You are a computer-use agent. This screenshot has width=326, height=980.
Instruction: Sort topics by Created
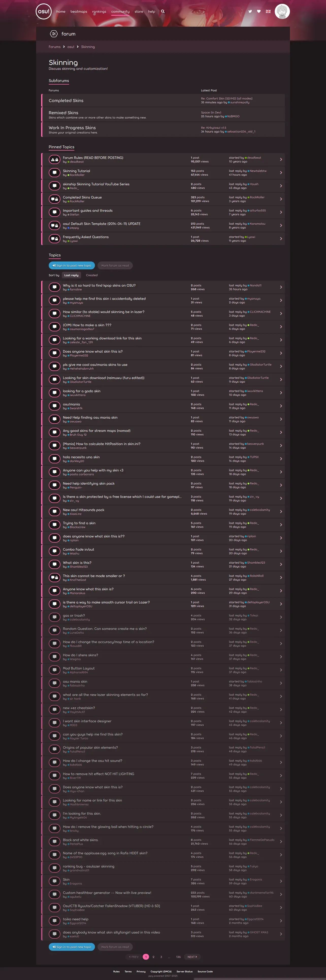click(x=92, y=275)
